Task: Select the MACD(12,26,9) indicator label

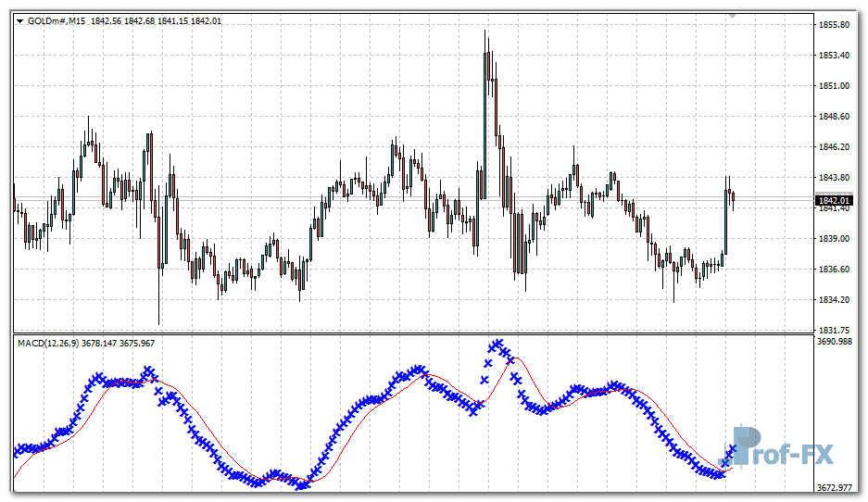Action: (48, 344)
